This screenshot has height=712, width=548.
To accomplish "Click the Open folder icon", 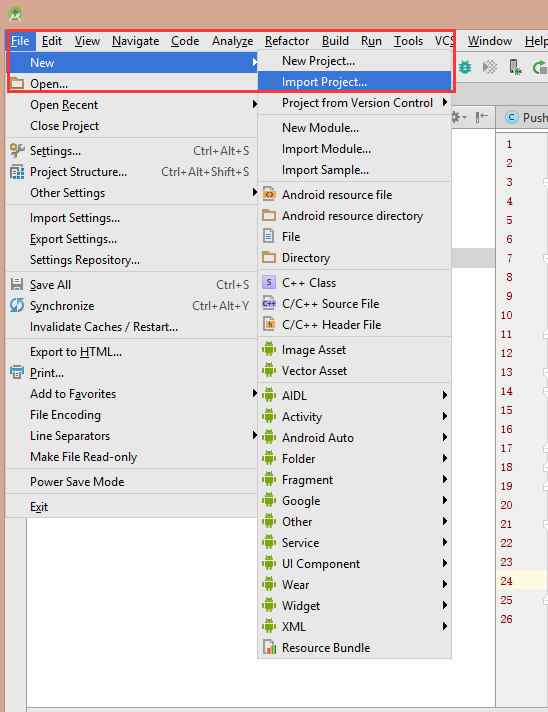I will [x=17, y=83].
